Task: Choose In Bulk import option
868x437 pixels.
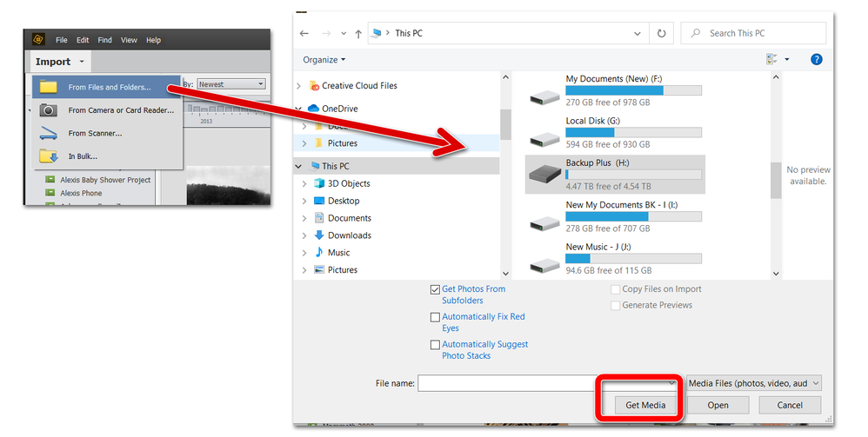Action: (x=106, y=156)
